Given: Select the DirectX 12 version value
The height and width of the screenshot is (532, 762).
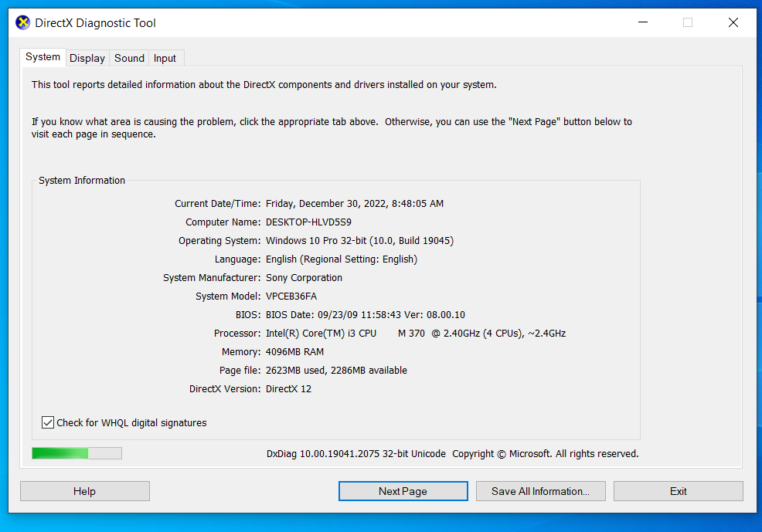Looking at the screenshot, I should point(289,389).
